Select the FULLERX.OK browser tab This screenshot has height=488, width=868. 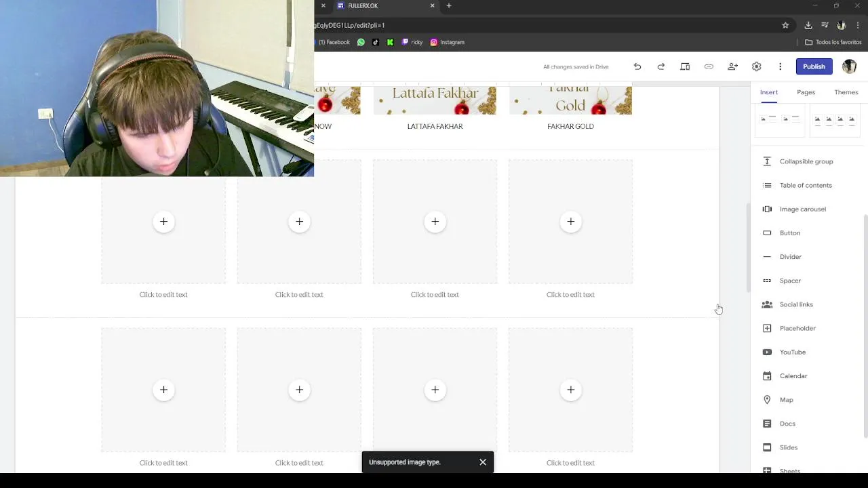pyautogui.click(x=384, y=5)
